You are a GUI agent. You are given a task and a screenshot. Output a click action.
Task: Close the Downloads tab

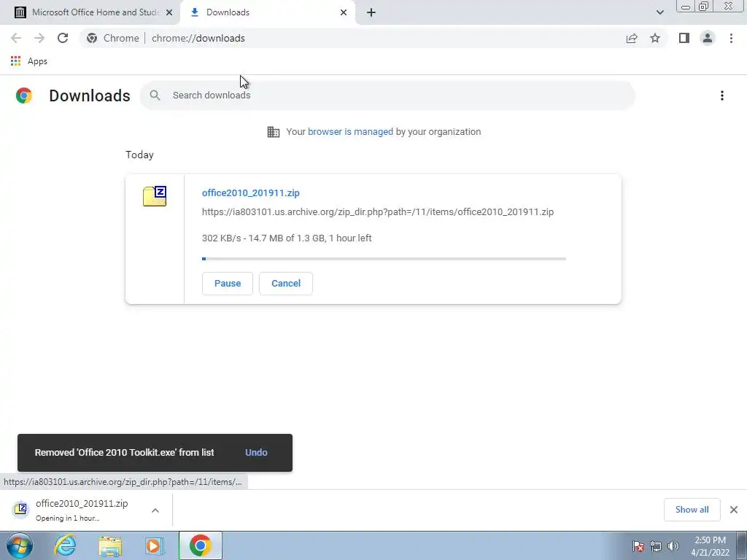344,12
